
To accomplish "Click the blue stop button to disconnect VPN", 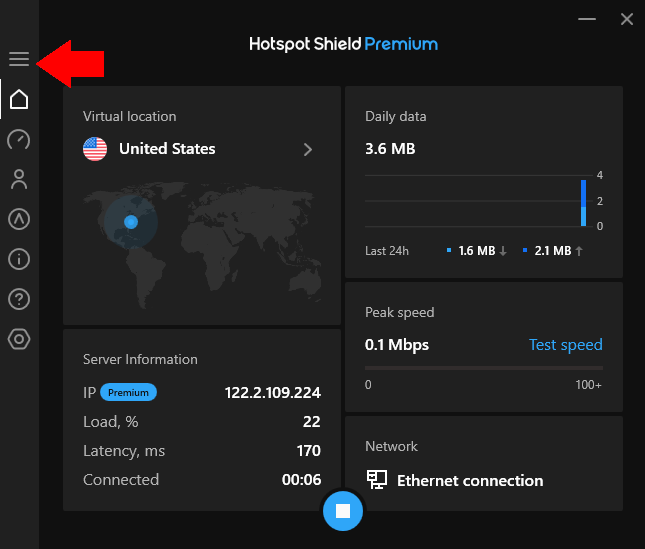I will [343, 511].
